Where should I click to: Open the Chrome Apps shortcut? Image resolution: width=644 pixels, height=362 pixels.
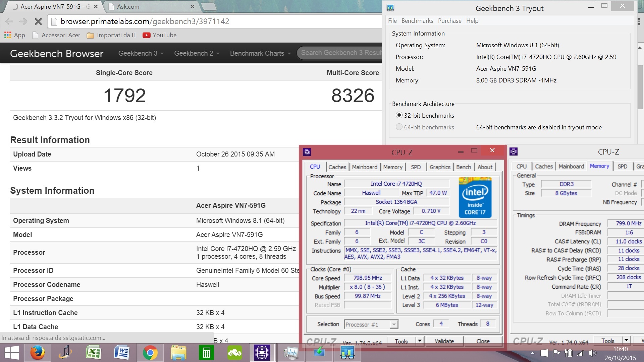coord(14,35)
